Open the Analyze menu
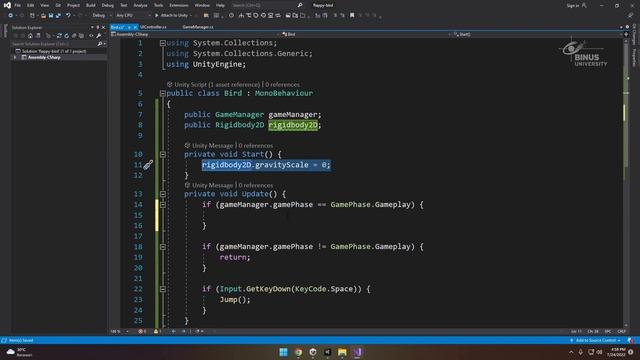640x360 pixels. [x=140, y=5]
